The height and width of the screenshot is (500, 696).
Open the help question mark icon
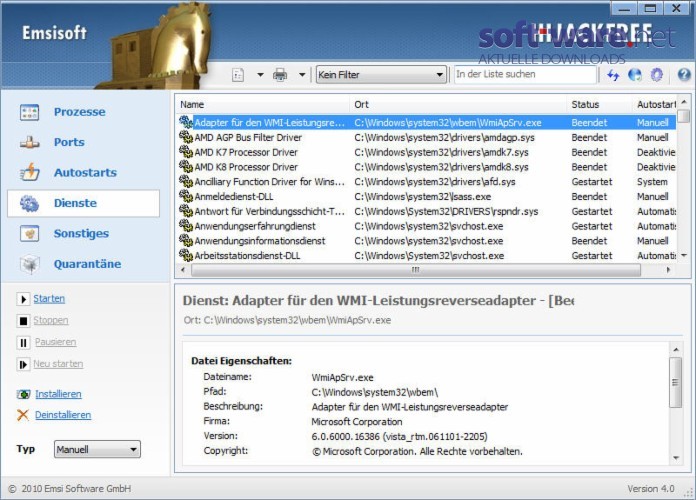point(684,75)
